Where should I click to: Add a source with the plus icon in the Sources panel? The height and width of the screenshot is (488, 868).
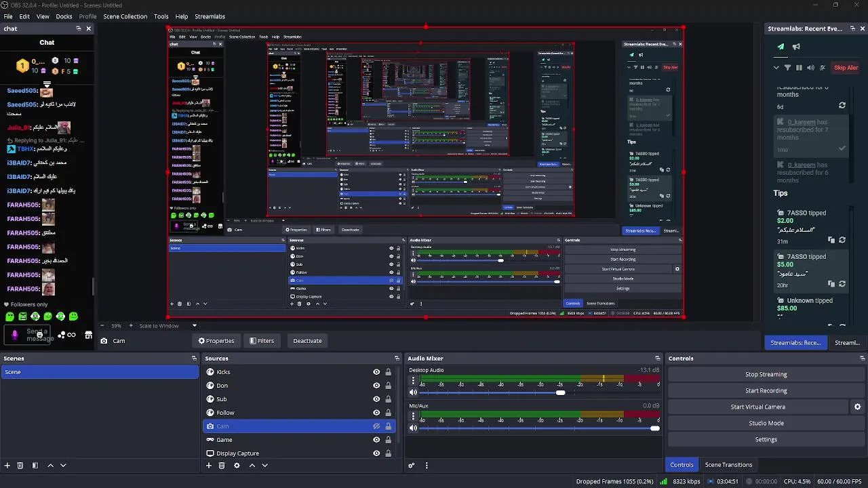[209, 466]
